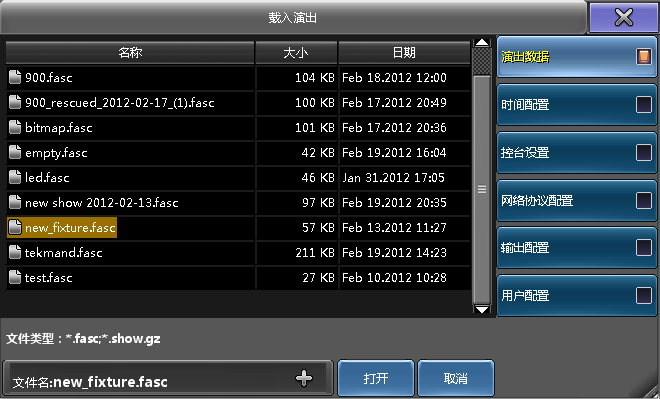Click the plus icon in the filename field

click(x=304, y=378)
